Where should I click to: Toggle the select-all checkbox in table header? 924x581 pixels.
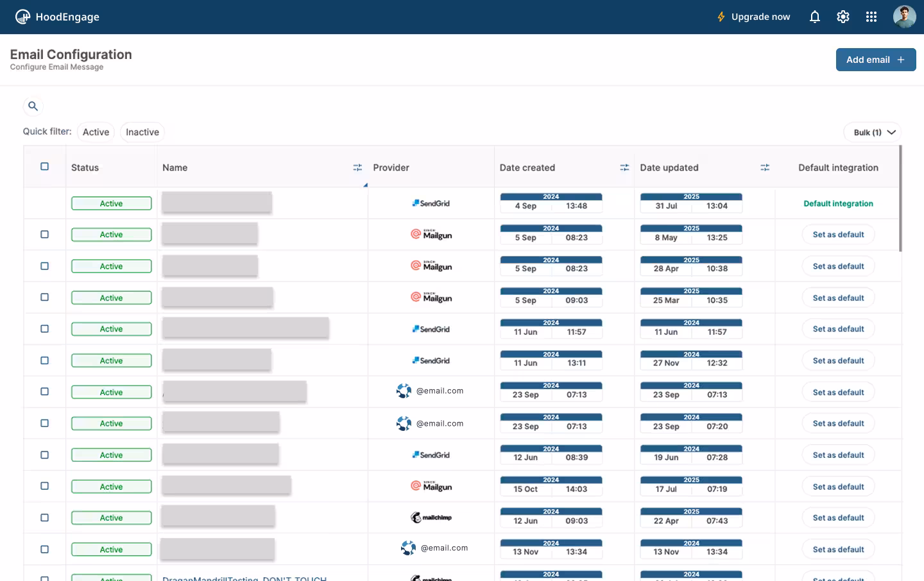click(44, 165)
